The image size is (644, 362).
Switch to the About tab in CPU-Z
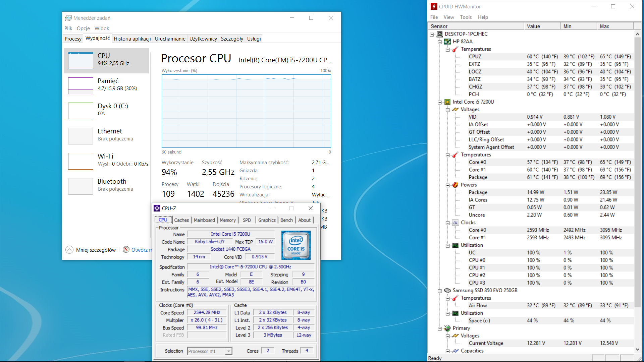coord(304,220)
